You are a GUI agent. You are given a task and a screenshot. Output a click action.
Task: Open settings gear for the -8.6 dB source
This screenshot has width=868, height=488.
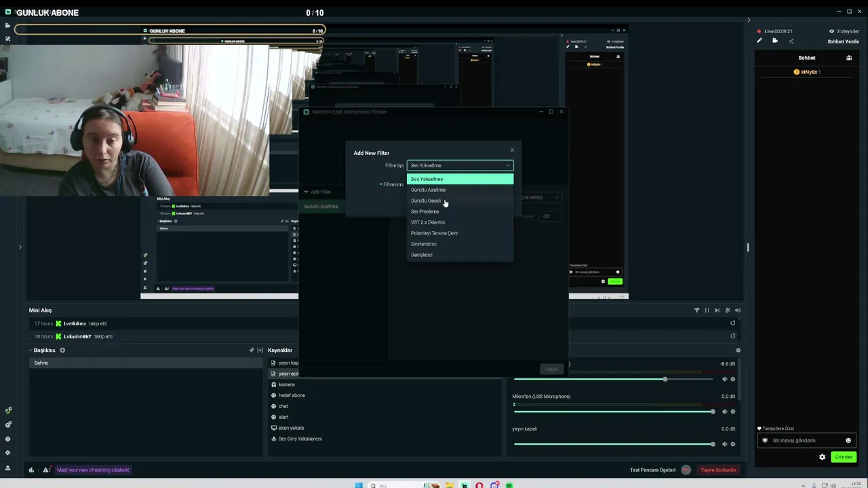(x=732, y=379)
